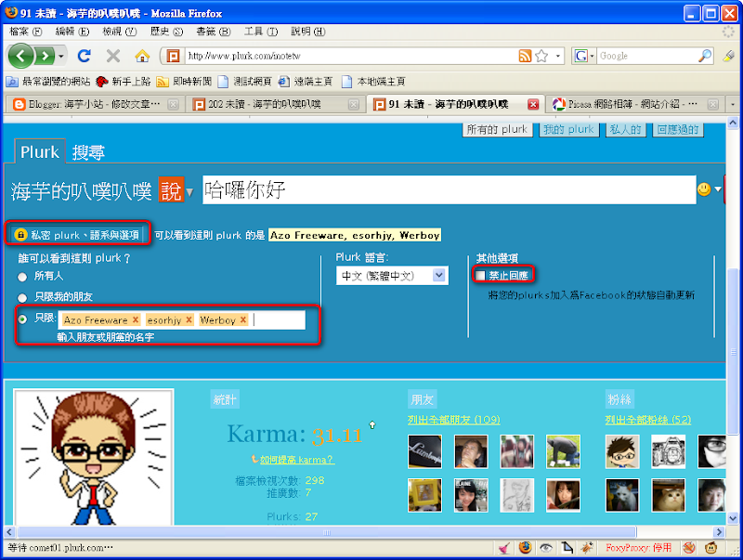The height and width of the screenshot is (560, 743).
Task: Switch to the 202 未讀 Plurk tab
Action: 276,104
